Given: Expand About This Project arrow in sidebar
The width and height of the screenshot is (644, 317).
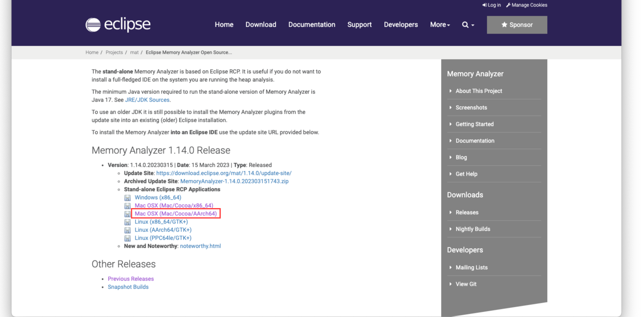Looking at the screenshot, I should pos(450,91).
